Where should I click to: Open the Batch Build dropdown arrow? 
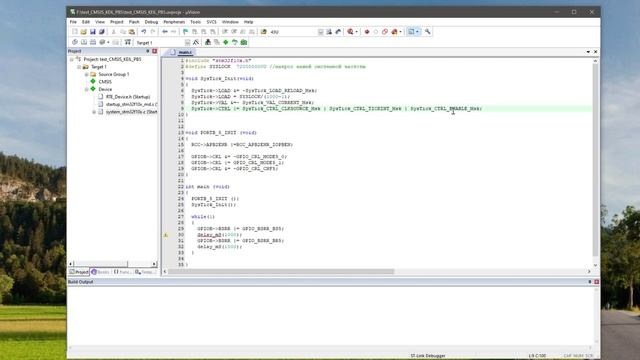pyautogui.click(x=108, y=42)
